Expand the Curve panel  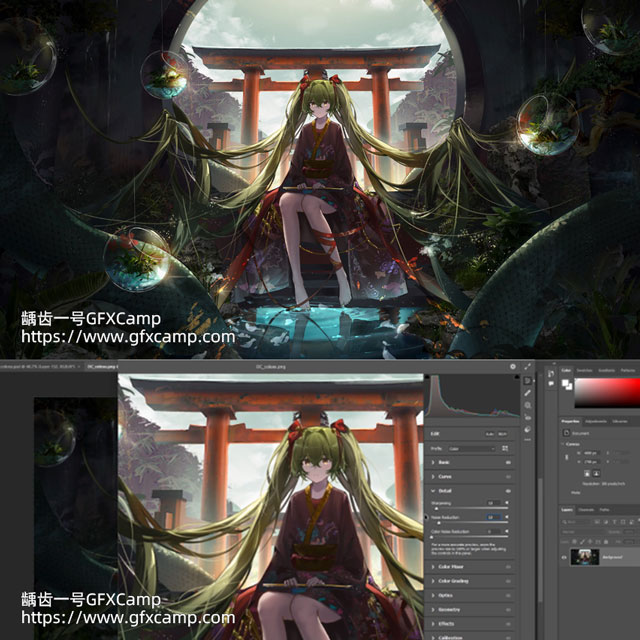pyautogui.click(x=433, y=477)
